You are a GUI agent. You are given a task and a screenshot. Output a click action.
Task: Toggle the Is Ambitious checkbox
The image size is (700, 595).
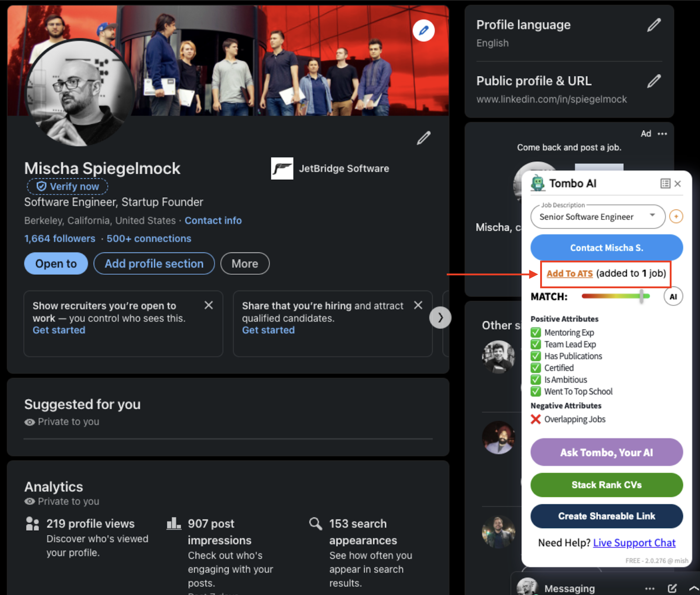[x=536, y=380]
